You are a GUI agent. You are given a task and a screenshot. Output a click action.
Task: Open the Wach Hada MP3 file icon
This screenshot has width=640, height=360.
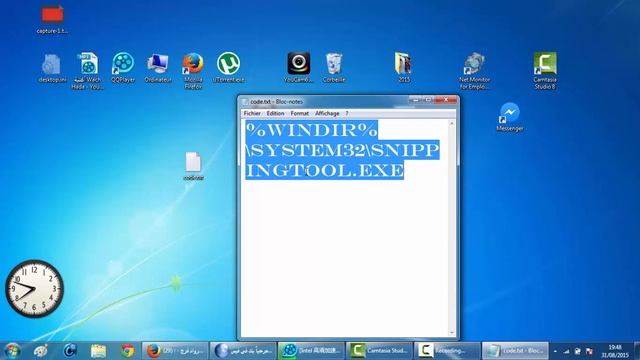point(87,71)
